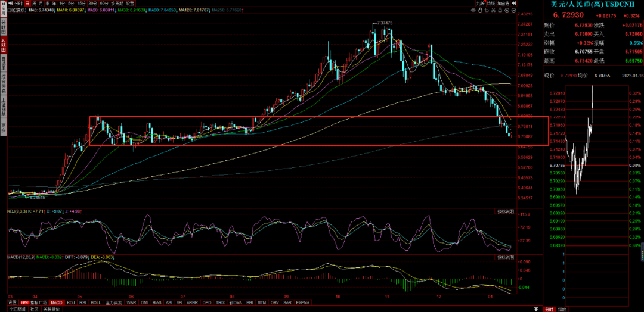Click the 应用 sidebar icon at top left
Image resolution: width=644 pixels, height=312 pixels.
click(4, 8)
